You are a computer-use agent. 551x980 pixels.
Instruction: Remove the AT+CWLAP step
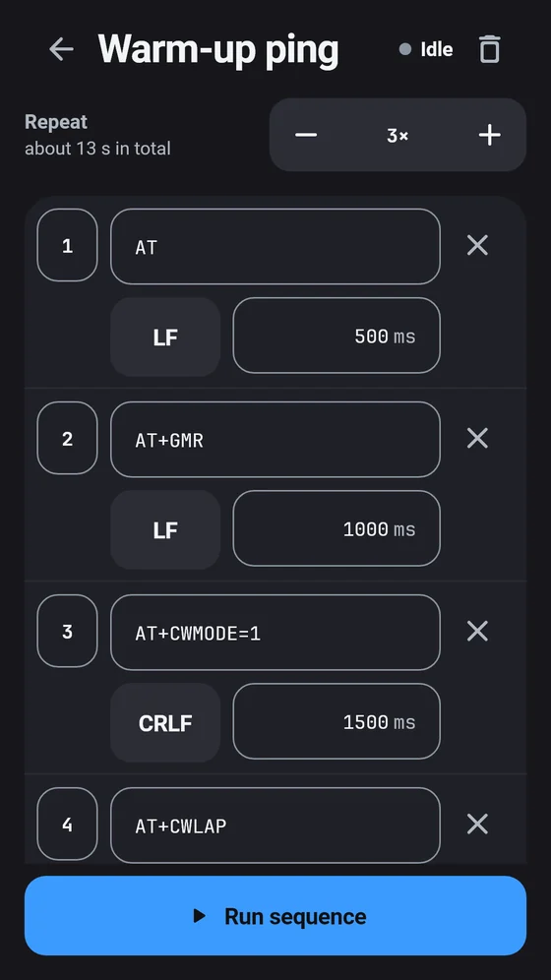coord(477,825)
